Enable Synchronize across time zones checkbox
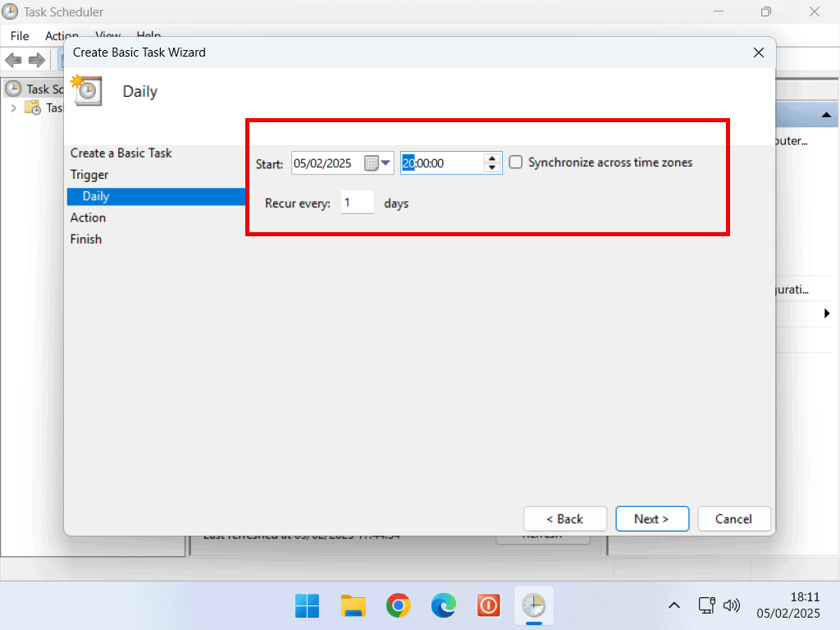Viewport: 840px width, 630px height. (516, 162)
